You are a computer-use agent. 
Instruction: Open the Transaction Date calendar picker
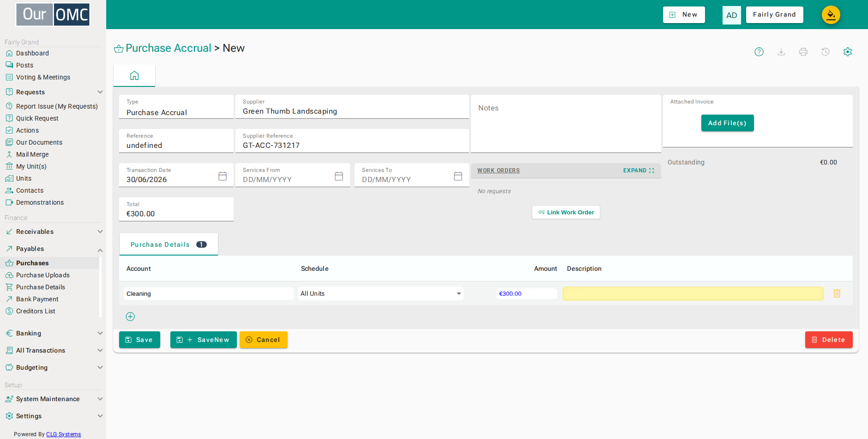(x=223, y=176)
